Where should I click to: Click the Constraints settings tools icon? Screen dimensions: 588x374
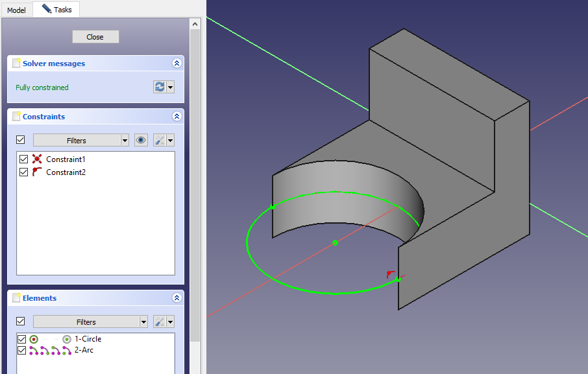pyautogui.click(x=160, y=140)
